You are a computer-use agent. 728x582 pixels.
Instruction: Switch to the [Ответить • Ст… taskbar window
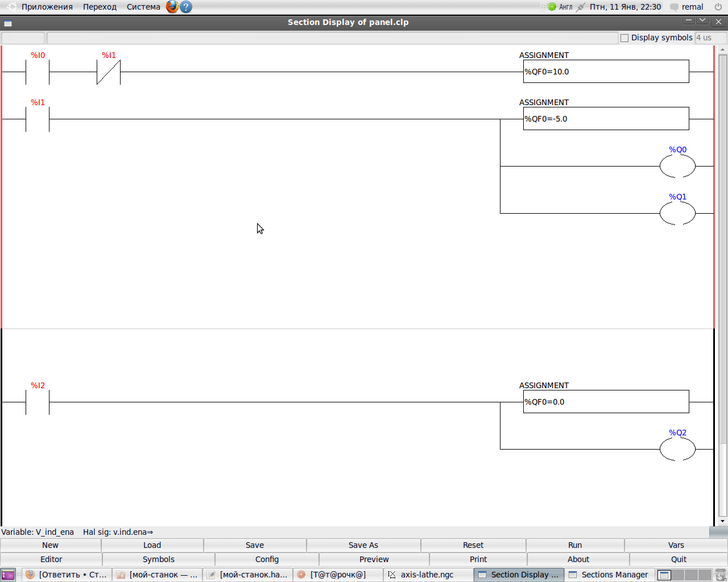tap(67, 575)
